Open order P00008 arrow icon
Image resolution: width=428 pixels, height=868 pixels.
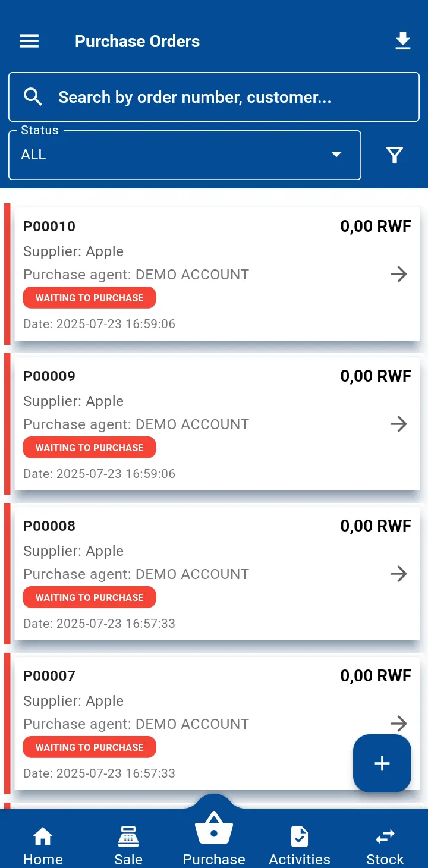(398, 574)
